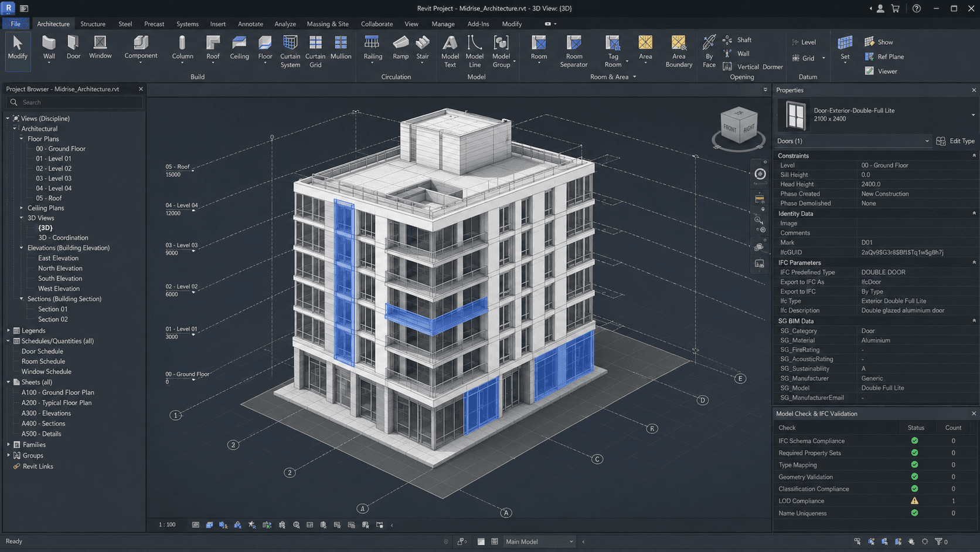Close the Model Check & IFC Validation panel

click(x=974, y=414)
